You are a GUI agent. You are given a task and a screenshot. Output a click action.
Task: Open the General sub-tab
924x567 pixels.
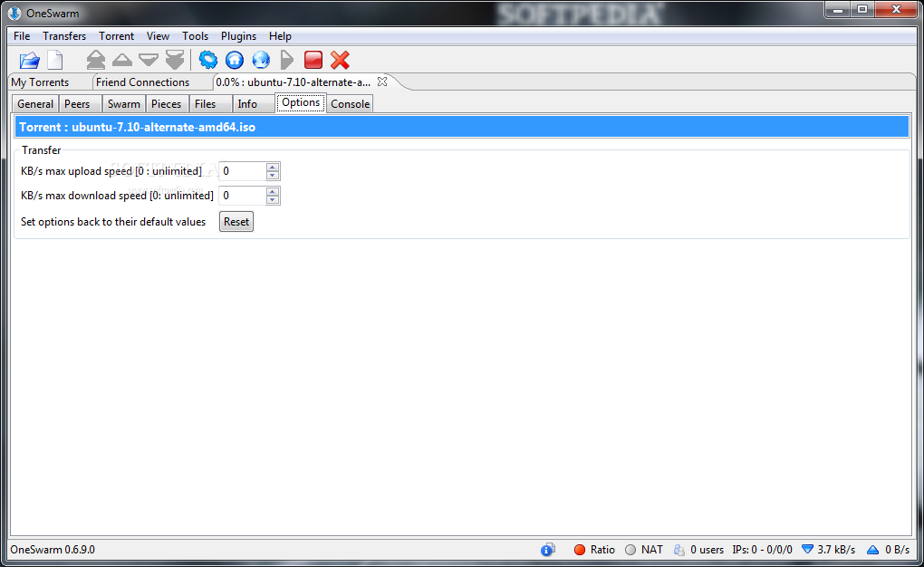click(x=35, y=104)
